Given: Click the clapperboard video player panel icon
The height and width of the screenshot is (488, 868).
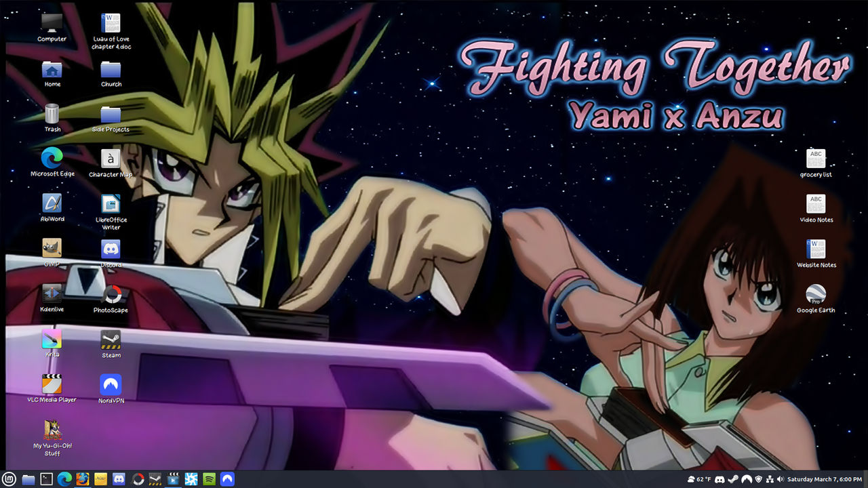Looking at the screenshot, I should click(x=174, y=479).
